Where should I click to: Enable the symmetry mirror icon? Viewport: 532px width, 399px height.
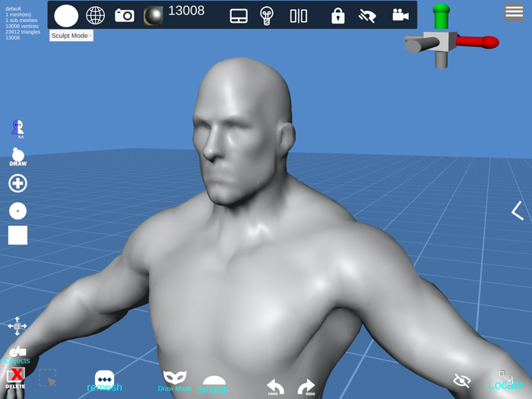(x=299, y=16)
